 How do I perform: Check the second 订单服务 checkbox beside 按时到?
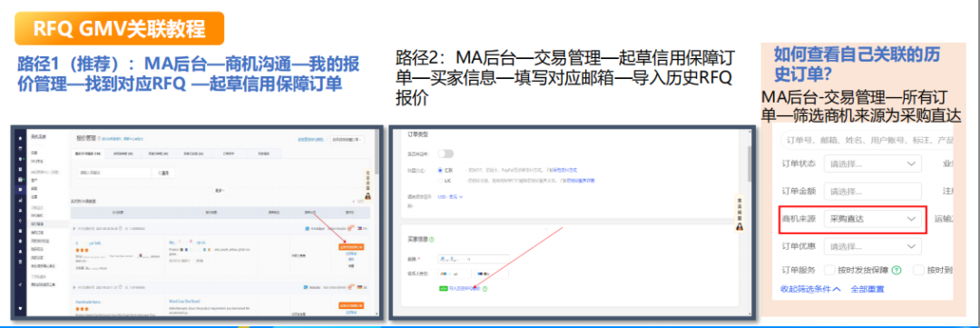coord(918,271)
